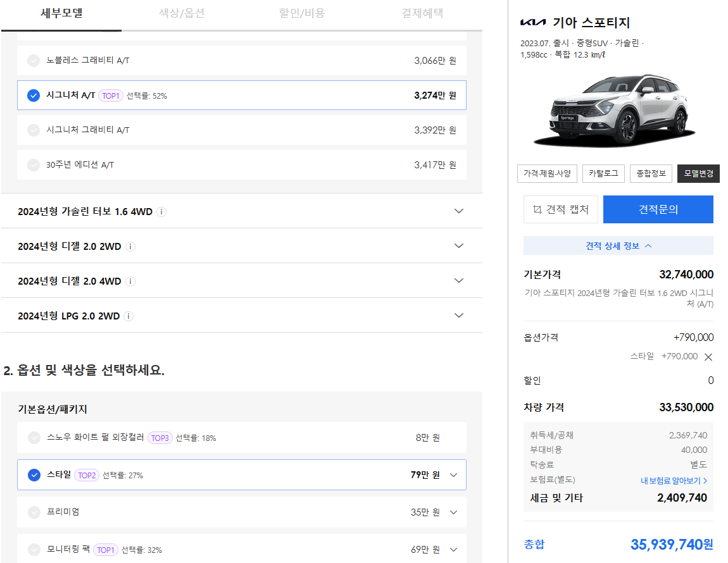The width and height of the screenshot is (728, 563).
Task: Switch to the 세부모델 tab
Action: pos(61,13)
